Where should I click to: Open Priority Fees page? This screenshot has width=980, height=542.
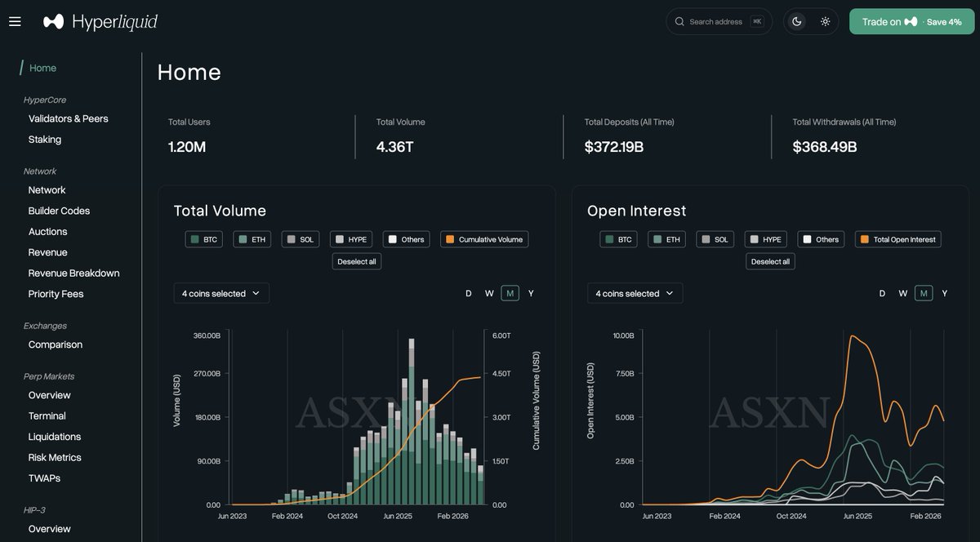(56, 294)
